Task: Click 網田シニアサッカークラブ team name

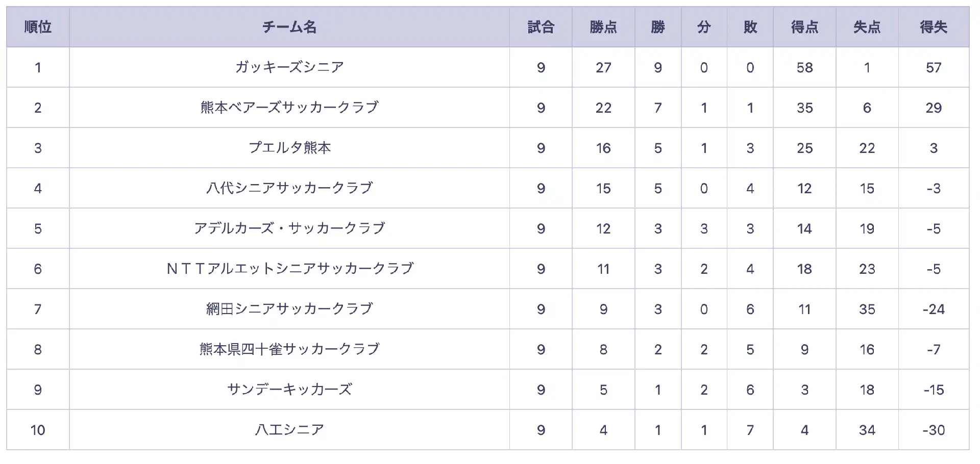Action: tap(289, 309)
